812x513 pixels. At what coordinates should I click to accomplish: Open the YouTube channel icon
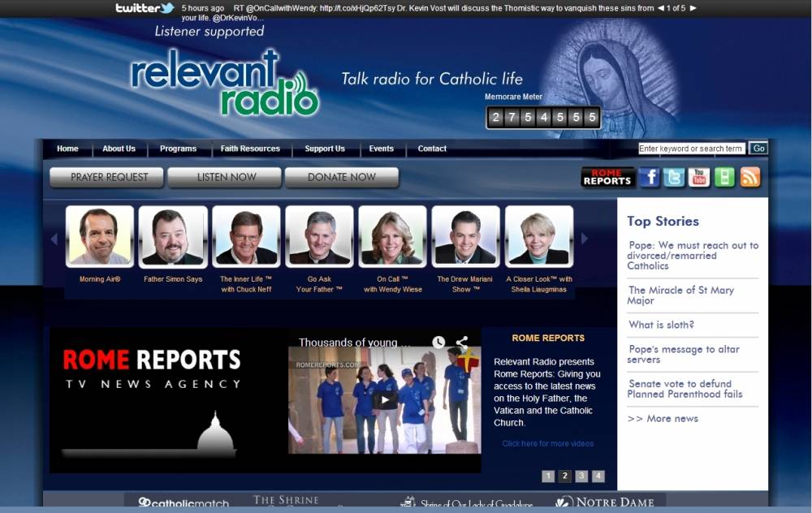point(699,177)
